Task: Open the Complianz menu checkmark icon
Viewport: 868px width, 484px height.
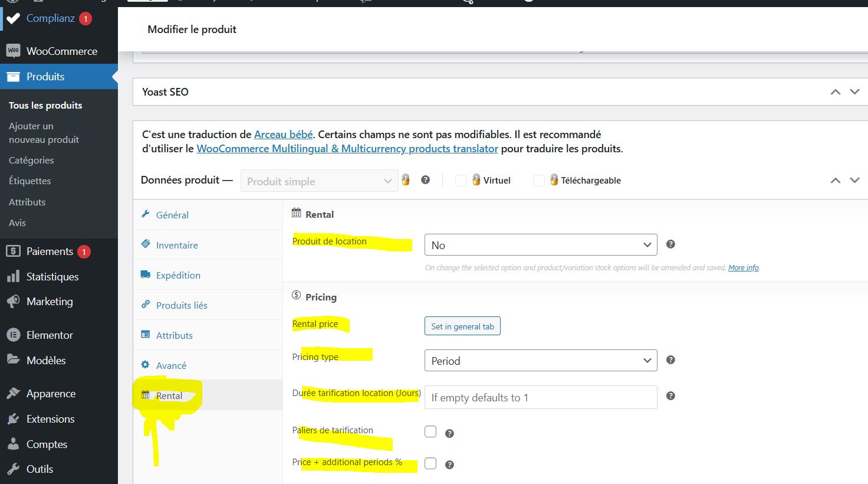Action: [x=13, y=19]
